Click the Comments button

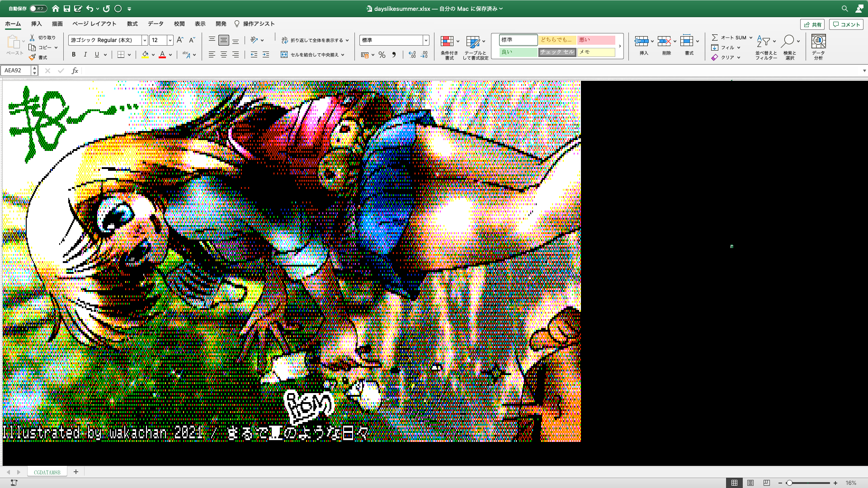click(846, 24)
